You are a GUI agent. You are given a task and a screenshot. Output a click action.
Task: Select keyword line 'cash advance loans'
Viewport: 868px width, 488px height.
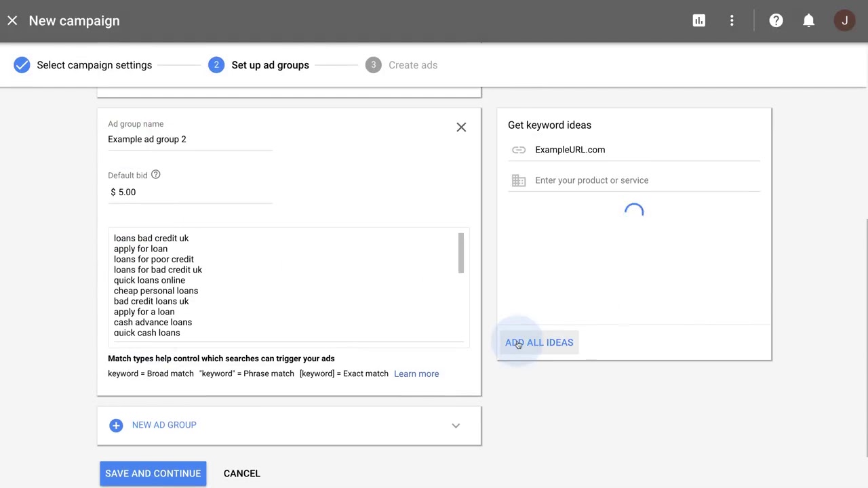coord(153,323)
